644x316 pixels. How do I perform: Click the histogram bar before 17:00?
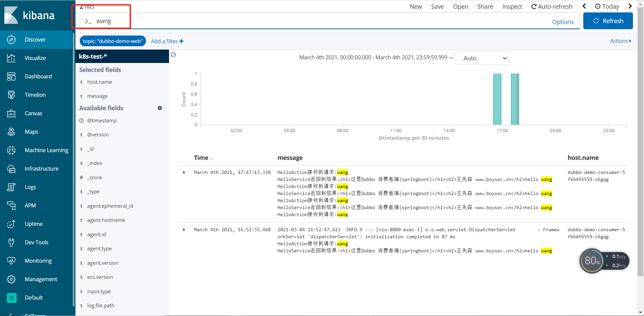click(x=497, y=99)
